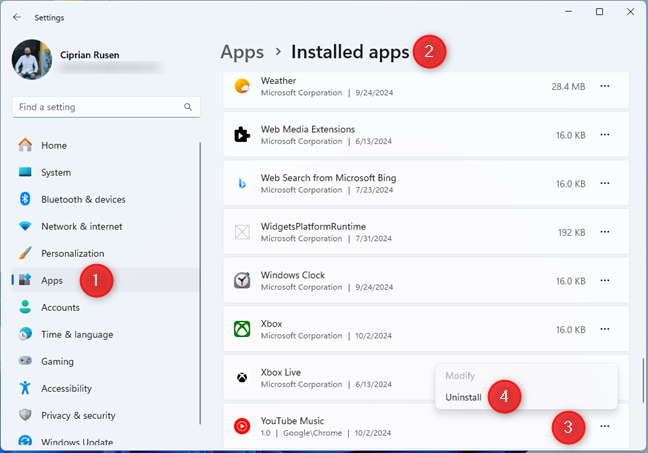Viewport: 648px width, 453px height.
Task: Open Accounts settings
Action: 105,308
